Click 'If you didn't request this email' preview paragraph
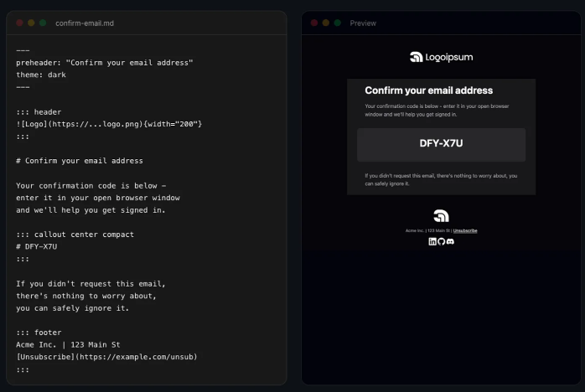The width and height of the screenshot is (585, 392). pyautogui.click(x=441, y=179)
